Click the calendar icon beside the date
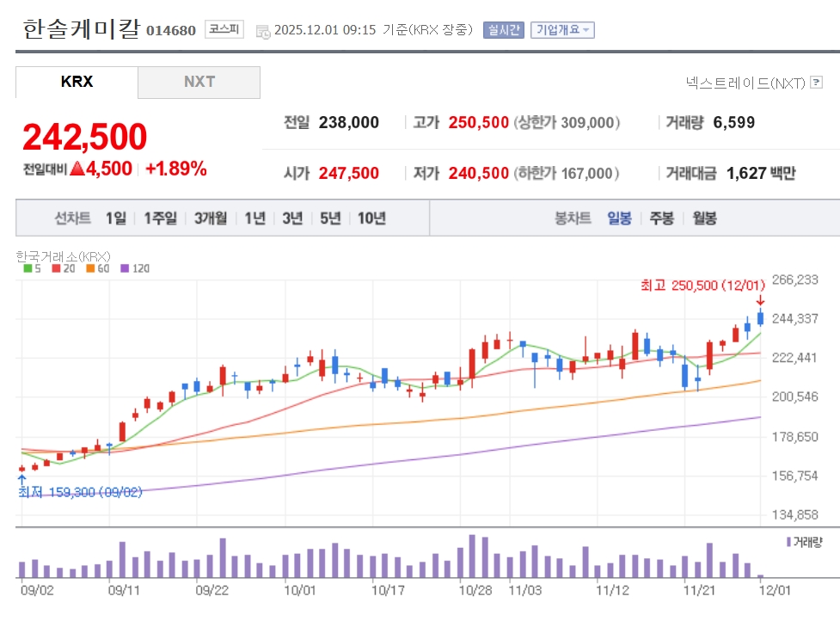Screen dimensions: 840x621 [263, 32]
